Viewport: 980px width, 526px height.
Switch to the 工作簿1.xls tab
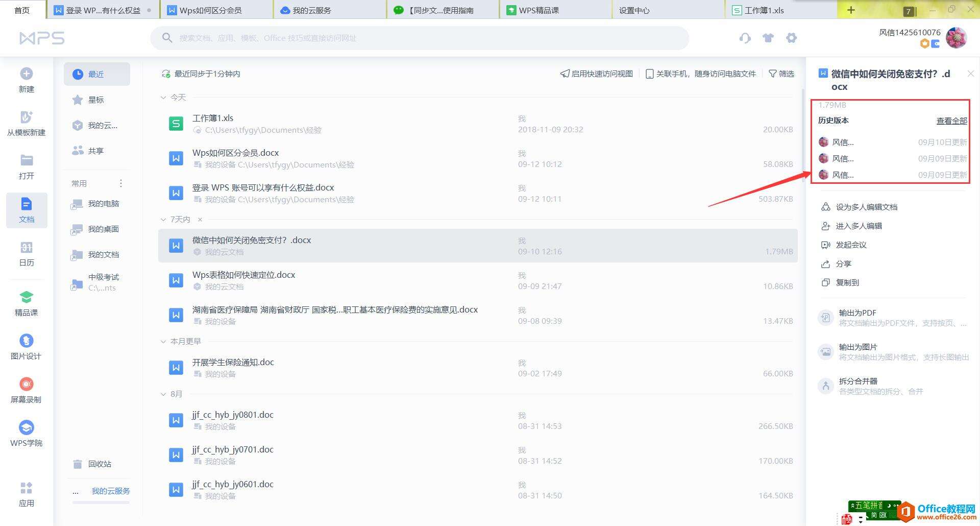coord(781,10)
